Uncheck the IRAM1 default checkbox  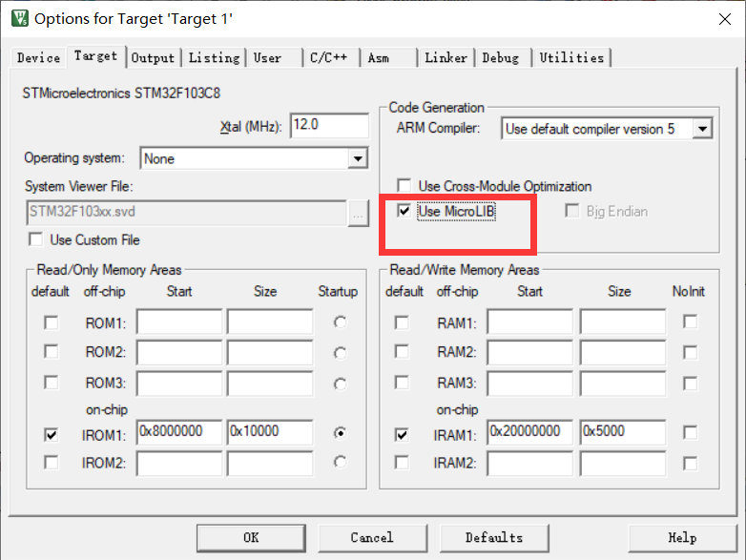(402, 434)
